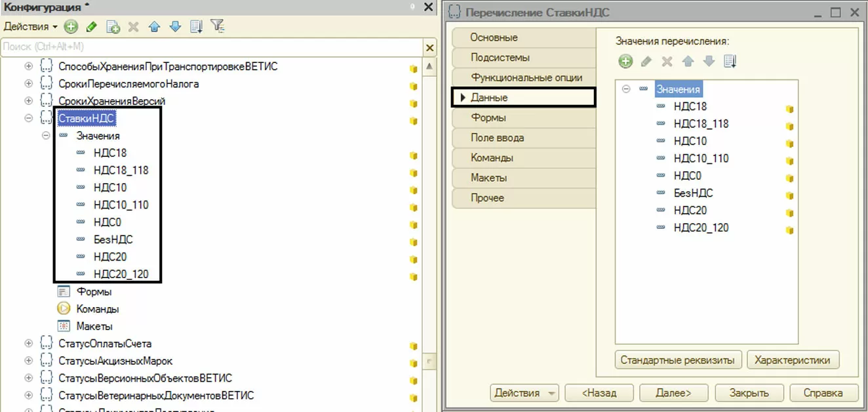
Task: Click the green Add icon in Configuration toolbar
Action: (71, 27)
